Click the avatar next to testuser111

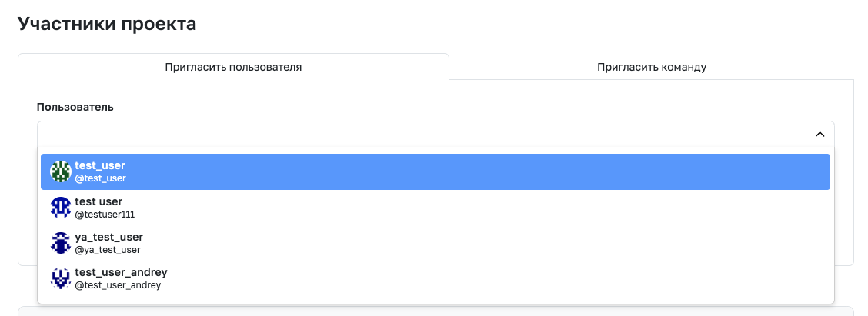61,208
